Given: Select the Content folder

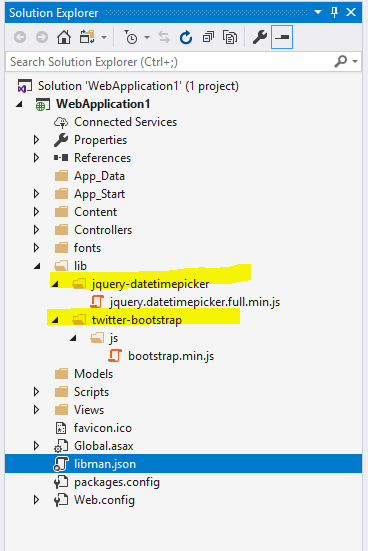Looking at the screenshot, I should (95, 212).
